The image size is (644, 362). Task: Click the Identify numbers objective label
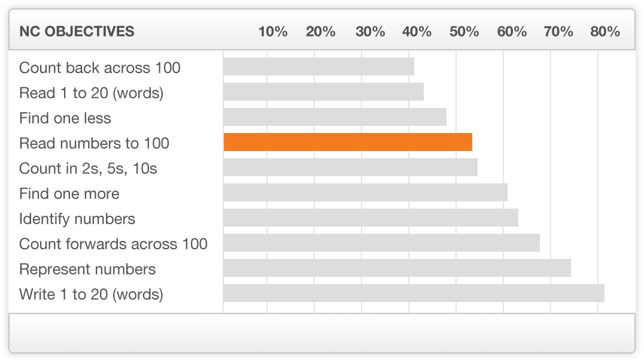pos(77,219)
